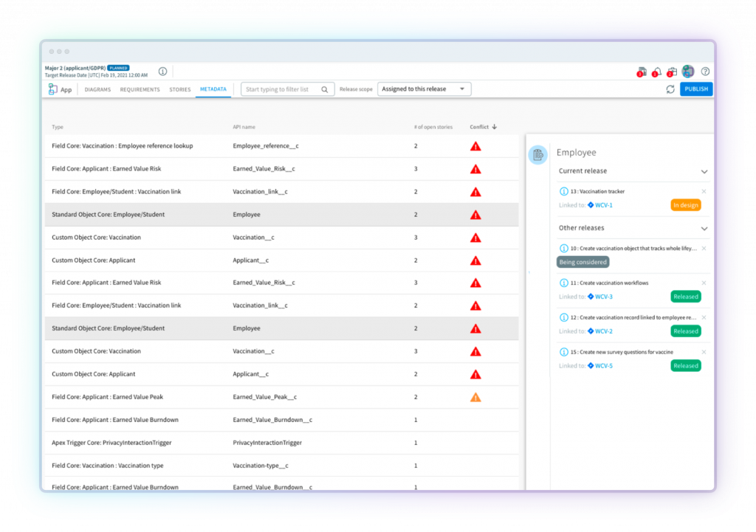Viewport: 756px width, 532px height.
Task: Open the WCV-3 linked issue
Action: tap(603, 297)
